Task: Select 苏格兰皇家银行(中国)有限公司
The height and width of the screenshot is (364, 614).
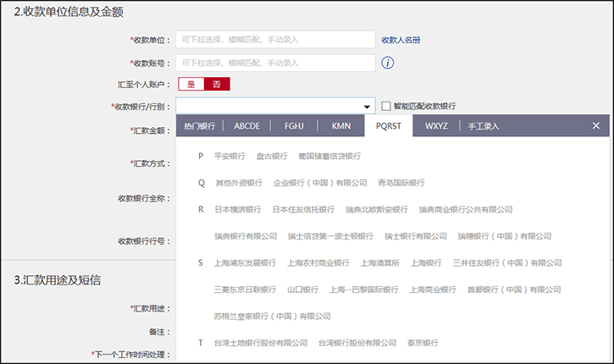Action: [272, 317]
